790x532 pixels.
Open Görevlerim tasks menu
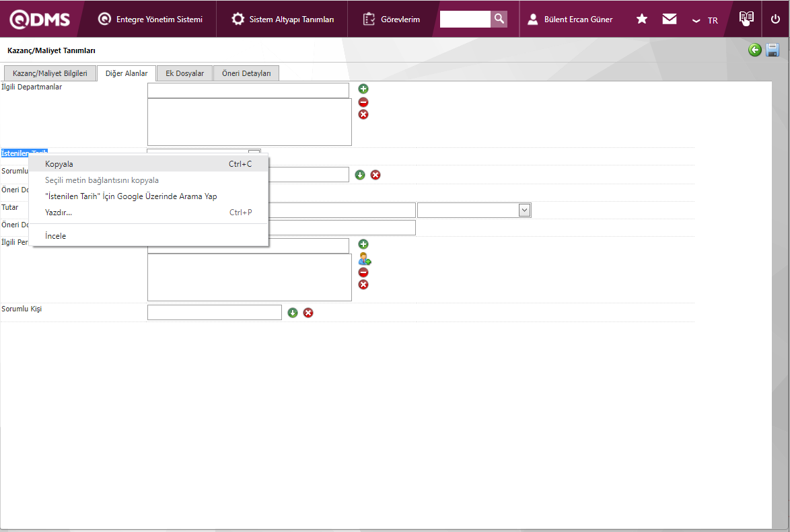tap(391, 19)
